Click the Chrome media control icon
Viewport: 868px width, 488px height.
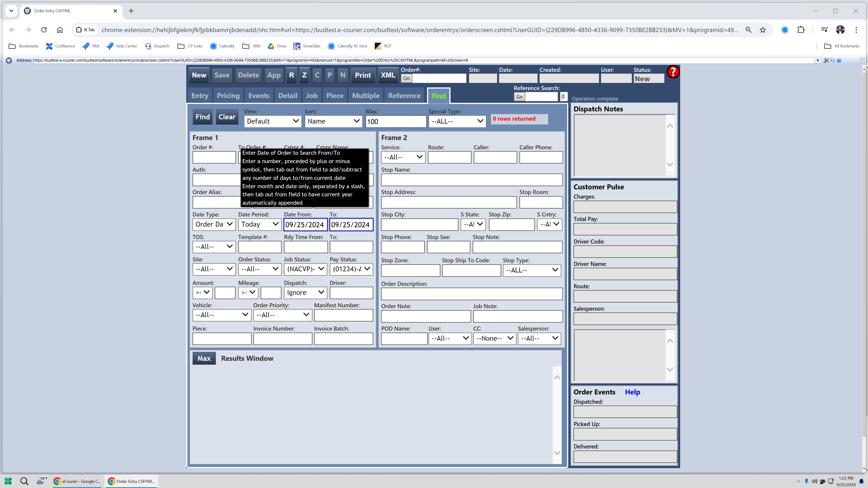point(824,30)
